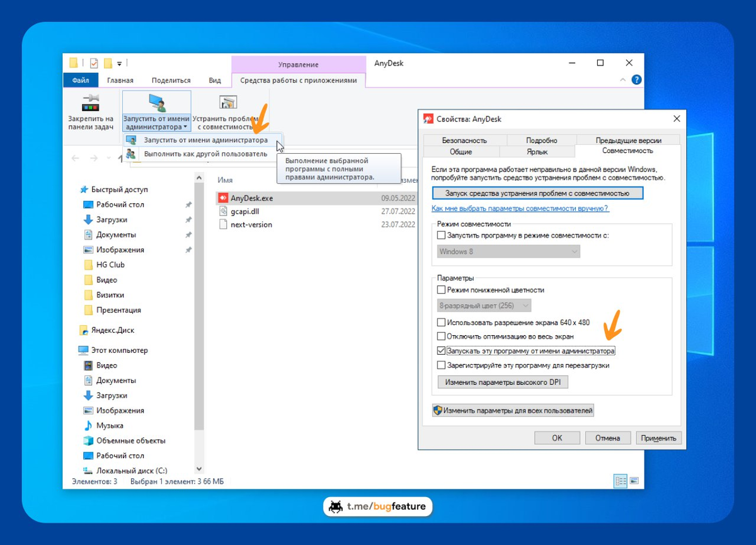Click the Run as administrator ribbon icon
756x545 pixels.
click(156, 103)
